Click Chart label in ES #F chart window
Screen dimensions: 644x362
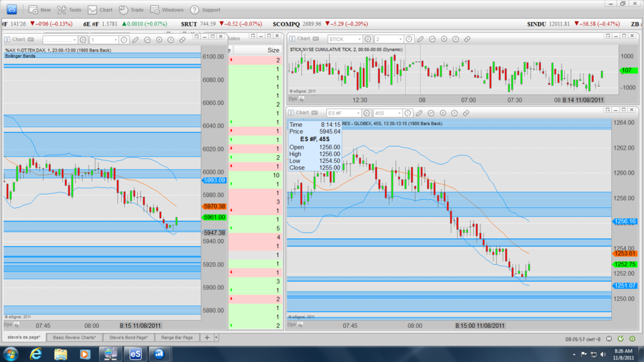pos(302,113)
